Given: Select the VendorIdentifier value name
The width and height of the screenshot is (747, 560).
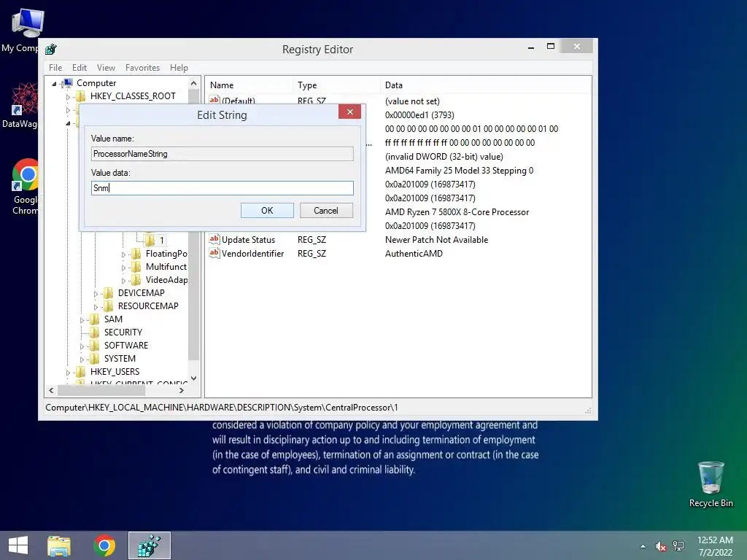Looking at the screenshot, I should pyautogui.click(x=252, y=253).
